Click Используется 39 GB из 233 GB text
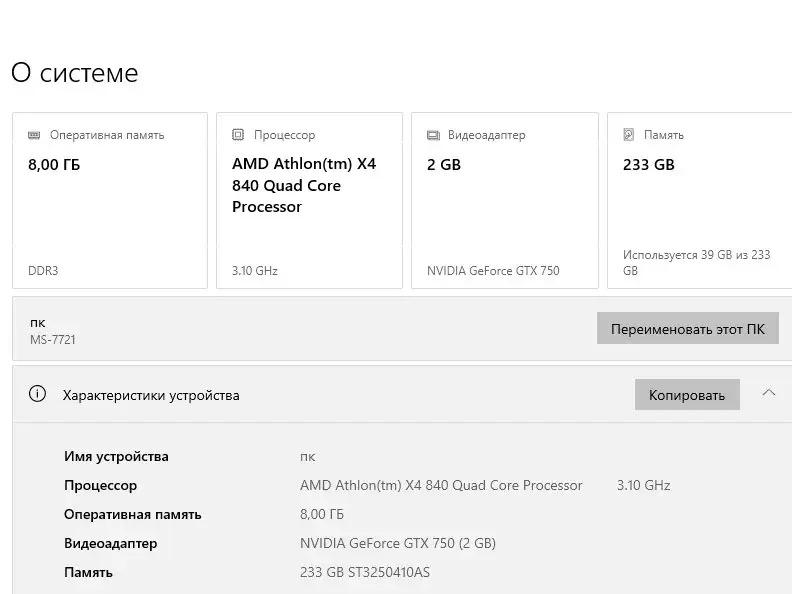The image size is (792, 594). pyautogui.click(x=697, y=263)
